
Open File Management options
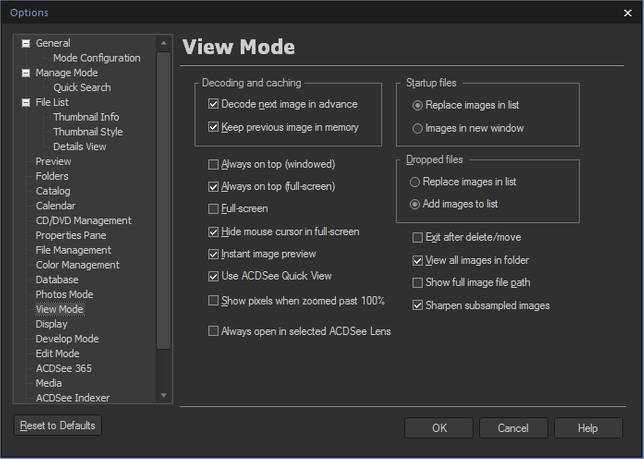point(73,250)
